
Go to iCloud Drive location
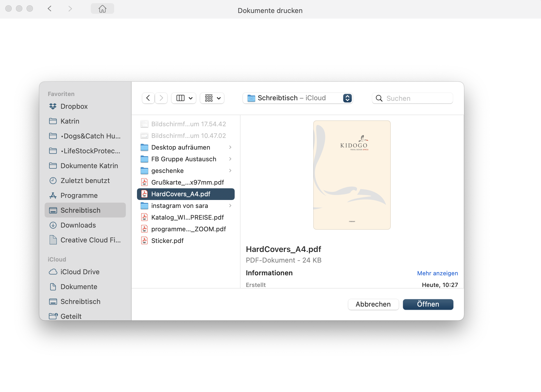tap(80, 272)
